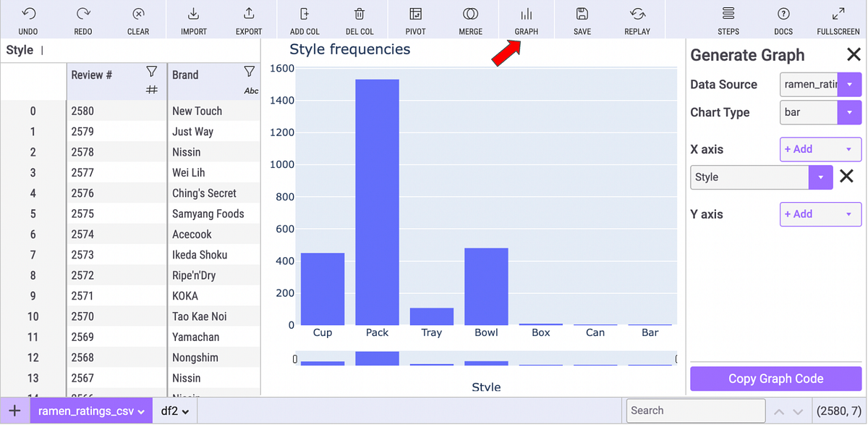Open the Y axis Add dropdown

tap(820, 214)
